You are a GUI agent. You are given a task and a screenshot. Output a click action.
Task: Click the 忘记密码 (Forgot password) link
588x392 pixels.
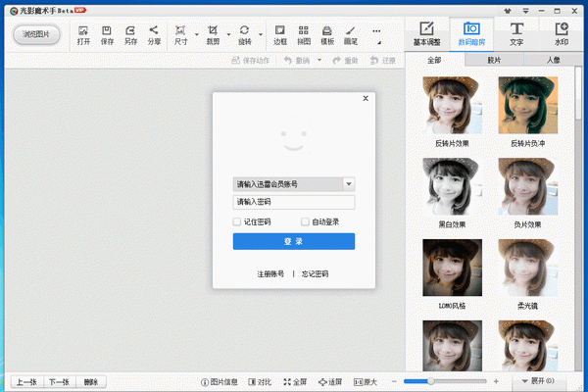coord(316,274)
